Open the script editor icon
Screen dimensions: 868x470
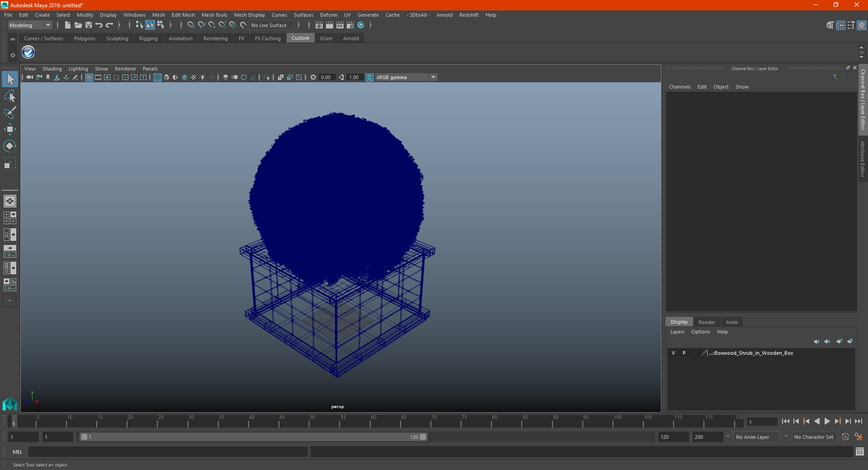[860, 451]
